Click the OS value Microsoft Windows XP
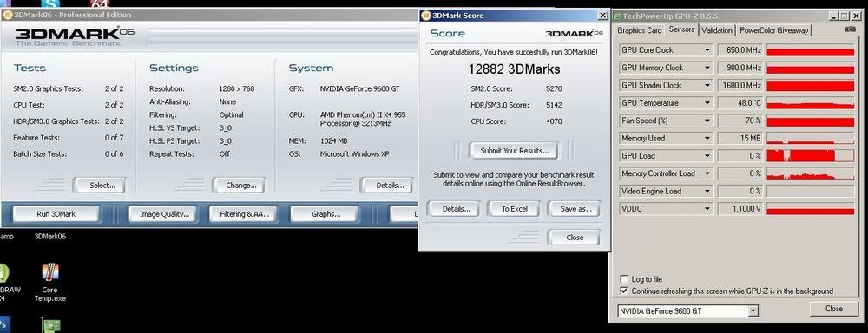 [354, 154]
